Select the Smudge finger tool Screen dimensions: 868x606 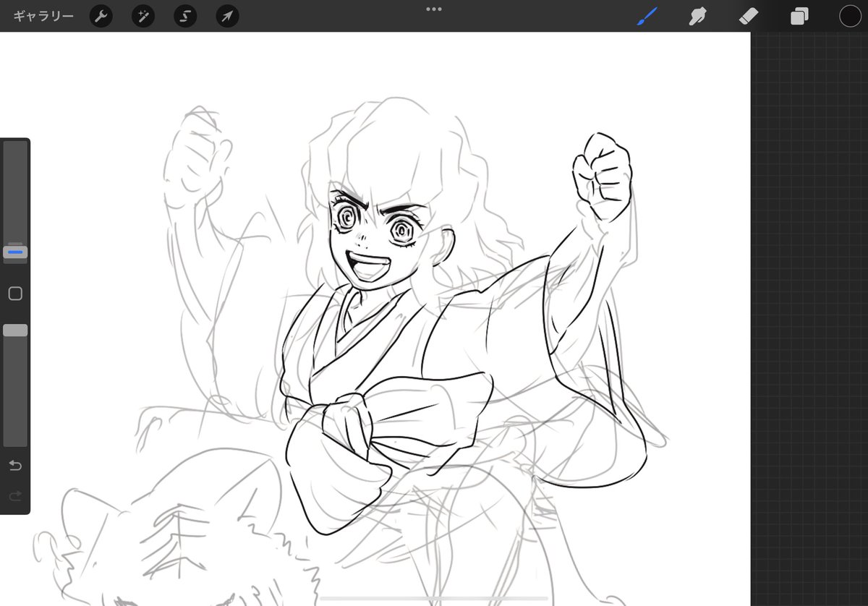coord(698,16)
